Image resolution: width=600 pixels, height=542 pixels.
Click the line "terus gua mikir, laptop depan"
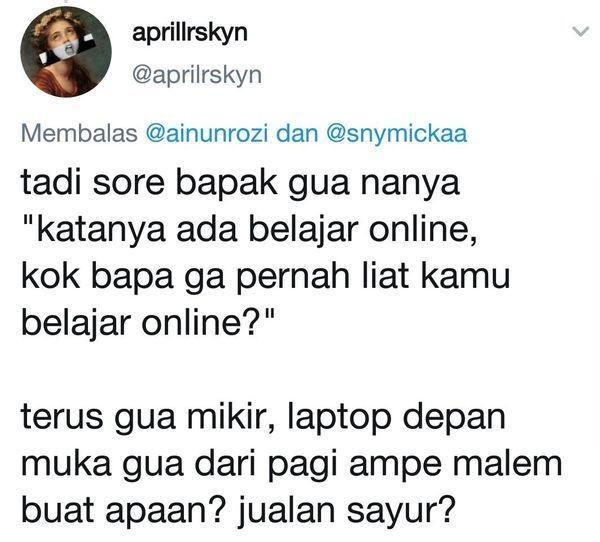pos(264,417)
